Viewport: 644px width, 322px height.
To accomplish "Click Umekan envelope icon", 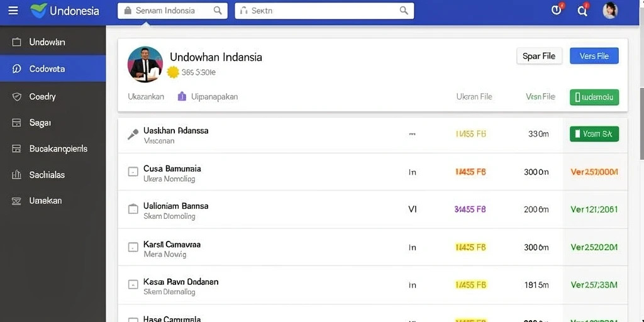I will [16, 201].
